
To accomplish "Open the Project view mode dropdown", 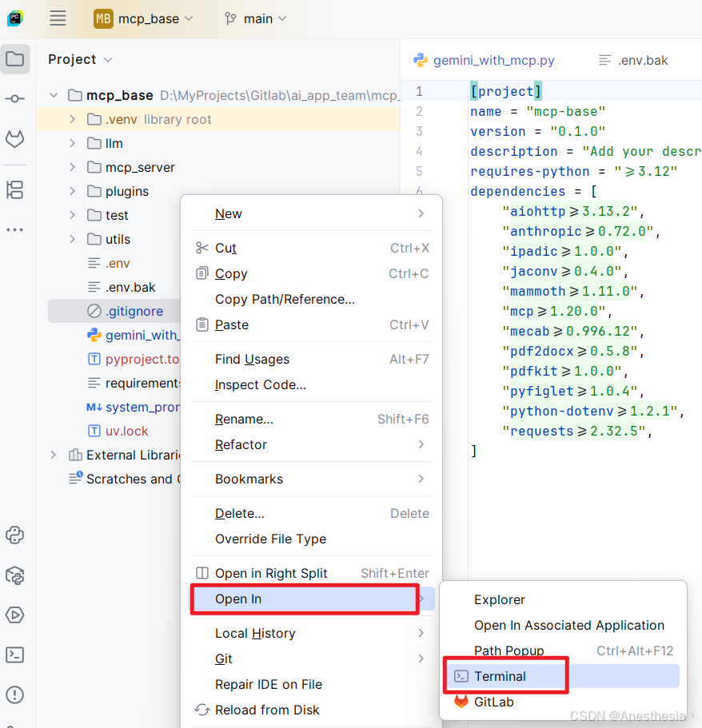I will pos(80,59).
